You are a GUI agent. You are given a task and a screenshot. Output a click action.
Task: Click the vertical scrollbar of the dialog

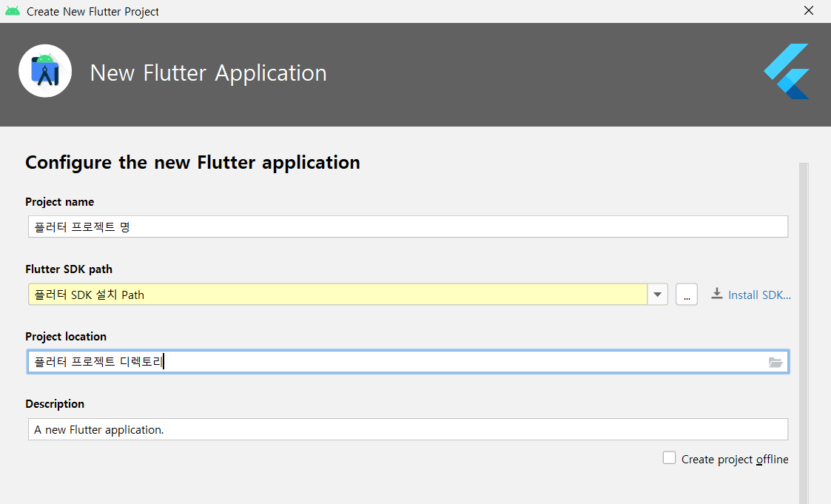click(x=804, y=333)
